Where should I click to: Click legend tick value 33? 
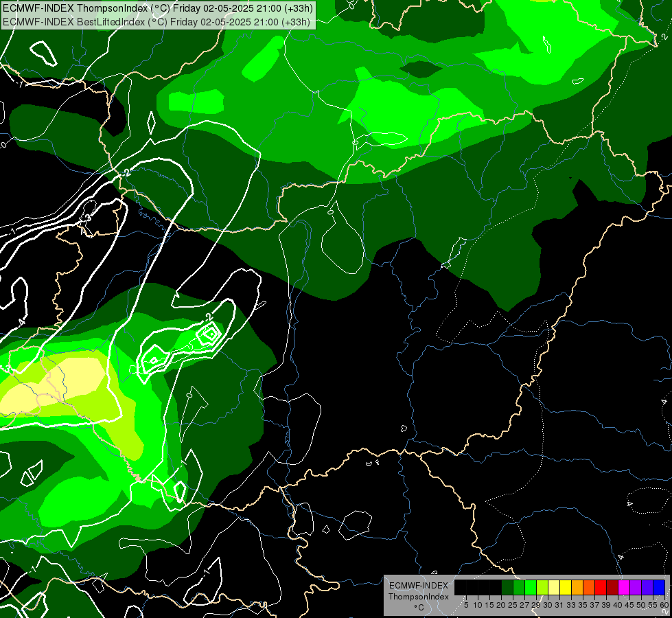[x=571, y=605]
